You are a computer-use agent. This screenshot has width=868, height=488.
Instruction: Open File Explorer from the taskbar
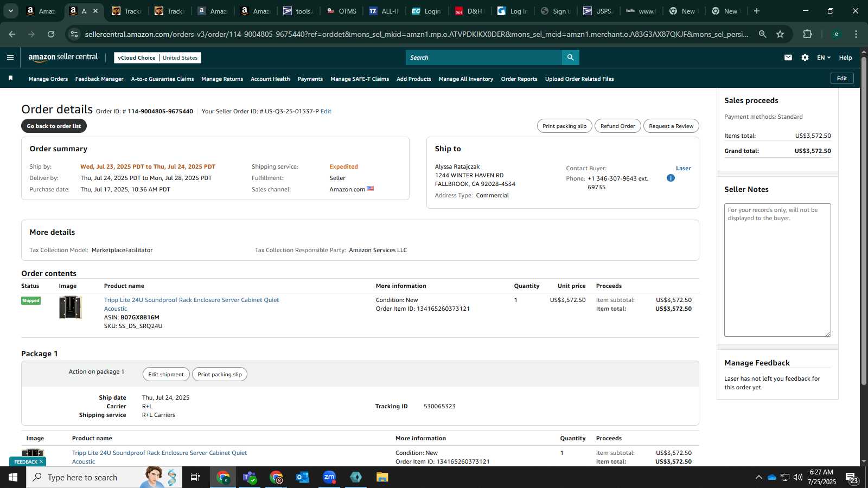[382, 477]
